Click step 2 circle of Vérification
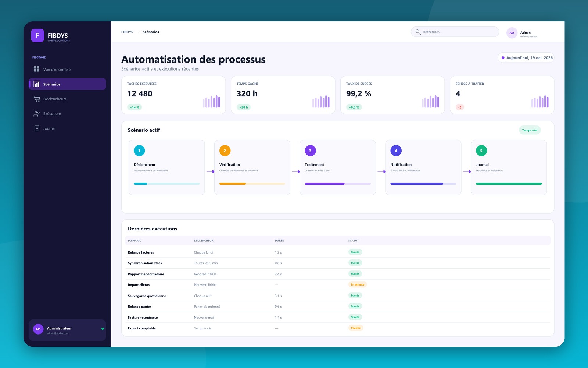 [x=225, y=151]
